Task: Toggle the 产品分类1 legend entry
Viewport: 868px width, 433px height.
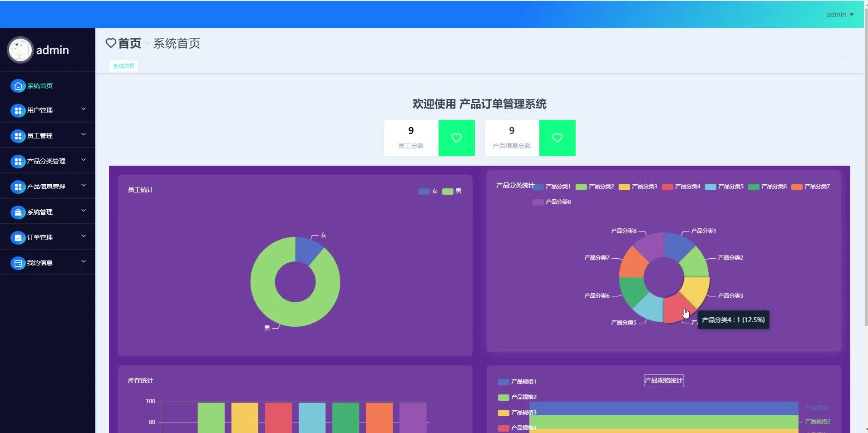Action: pos(552,187)
